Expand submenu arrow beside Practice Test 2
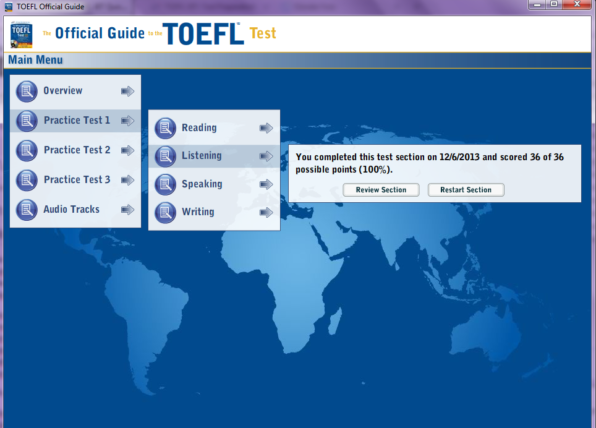The image size is (596, 428). point(127,151)
